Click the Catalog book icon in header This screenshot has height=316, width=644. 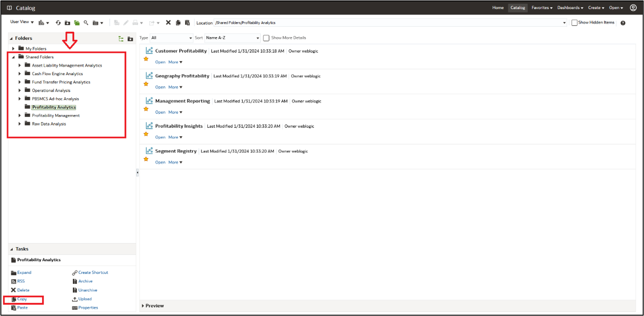pyautogui.click(x=10, y=8)
